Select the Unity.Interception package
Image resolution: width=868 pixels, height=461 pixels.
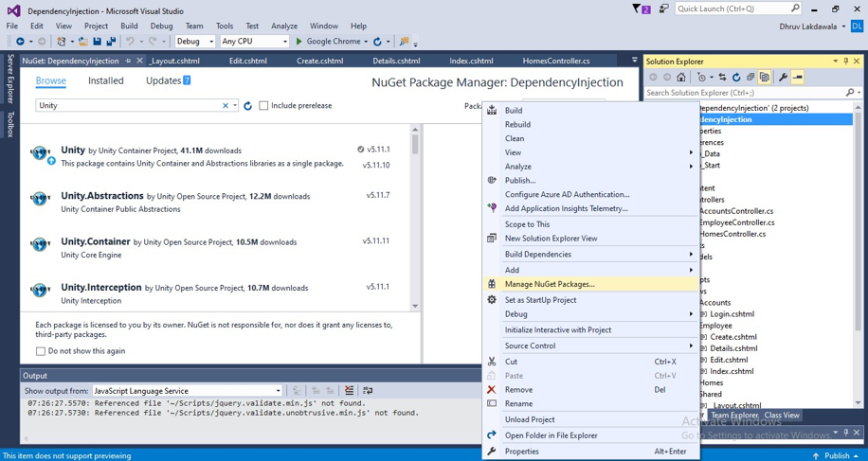216,294
